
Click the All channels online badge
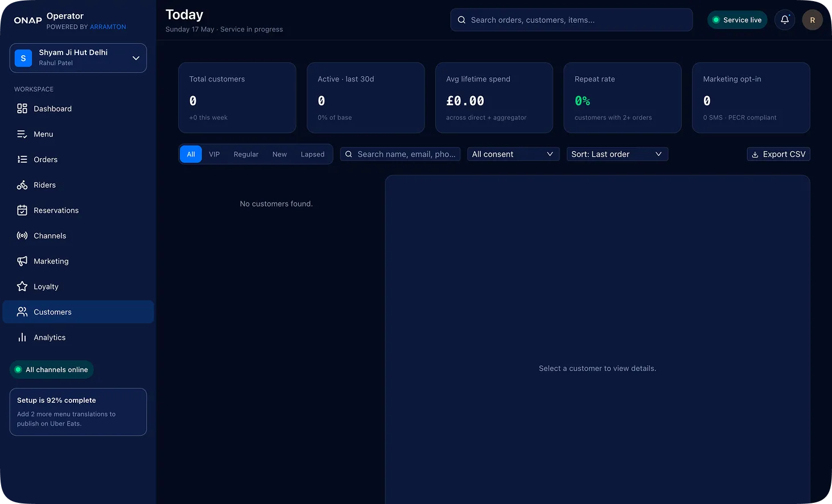(x=52, y=370)
